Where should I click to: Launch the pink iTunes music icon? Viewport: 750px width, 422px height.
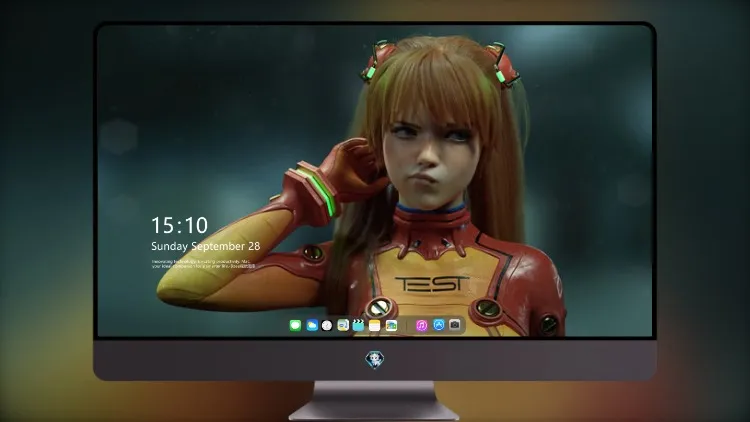421,326
